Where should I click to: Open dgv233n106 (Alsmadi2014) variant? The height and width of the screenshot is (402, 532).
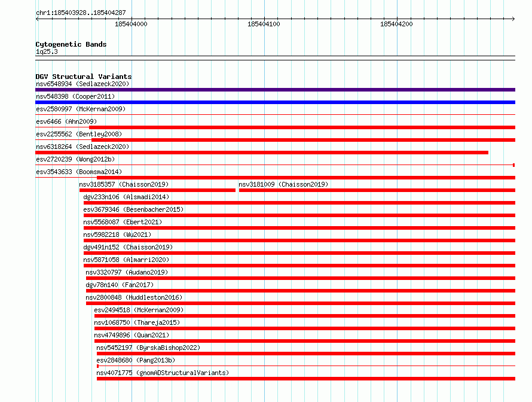pos(126,197)
